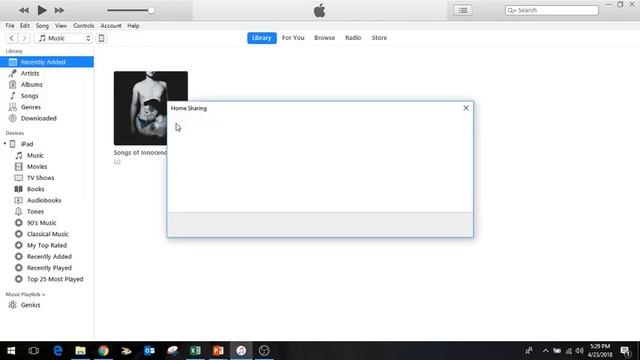Click the speaker volume tray icon
Image resolution: width=640 pixels, height=360 pixels.
pos(580,351)
